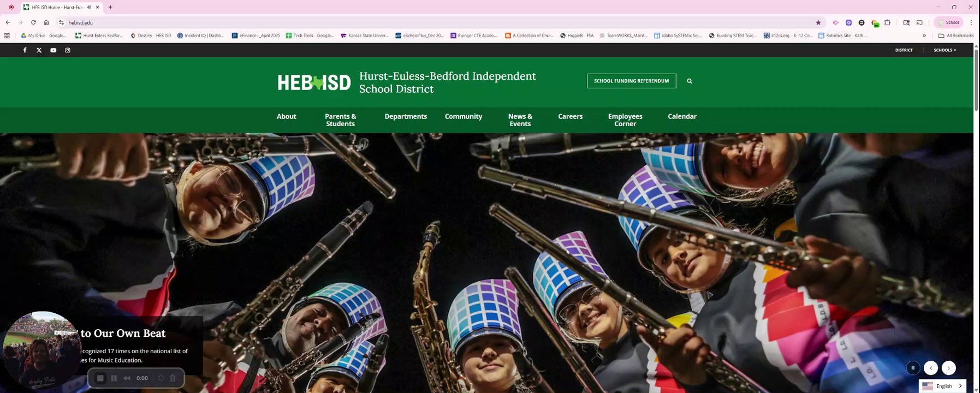
Task: Bookmark this page with the star icon
Action: (x=818, y=22)
